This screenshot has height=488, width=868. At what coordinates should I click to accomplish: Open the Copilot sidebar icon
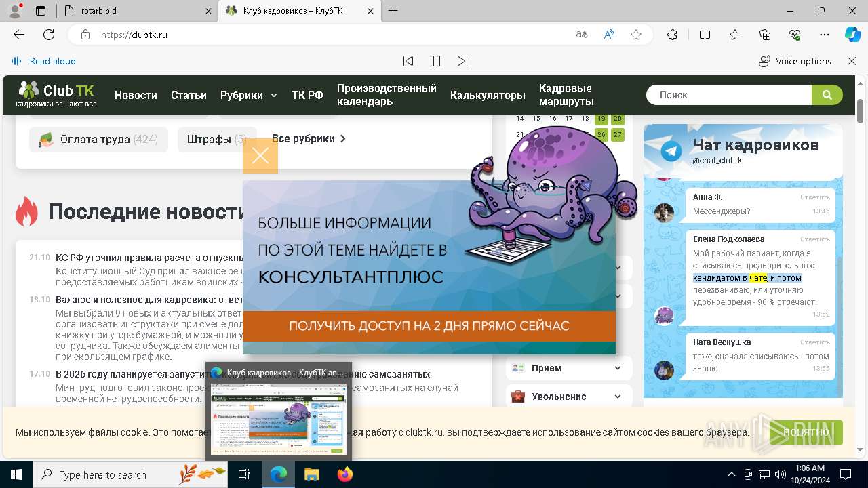[x=852, y=35]
